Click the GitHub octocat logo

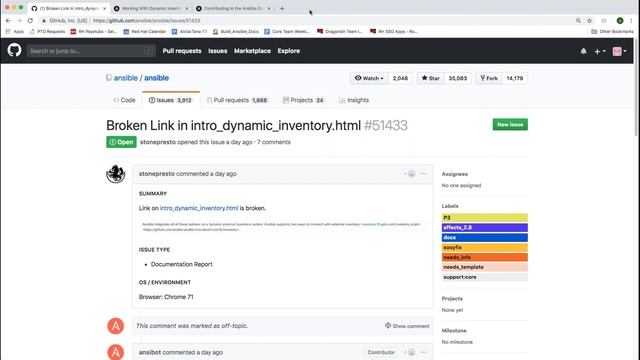(x=14, y=51)
